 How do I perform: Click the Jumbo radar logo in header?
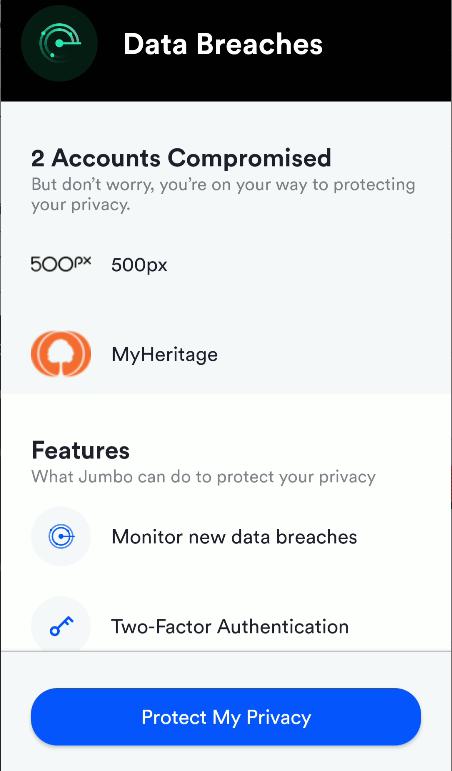[59, 43]
